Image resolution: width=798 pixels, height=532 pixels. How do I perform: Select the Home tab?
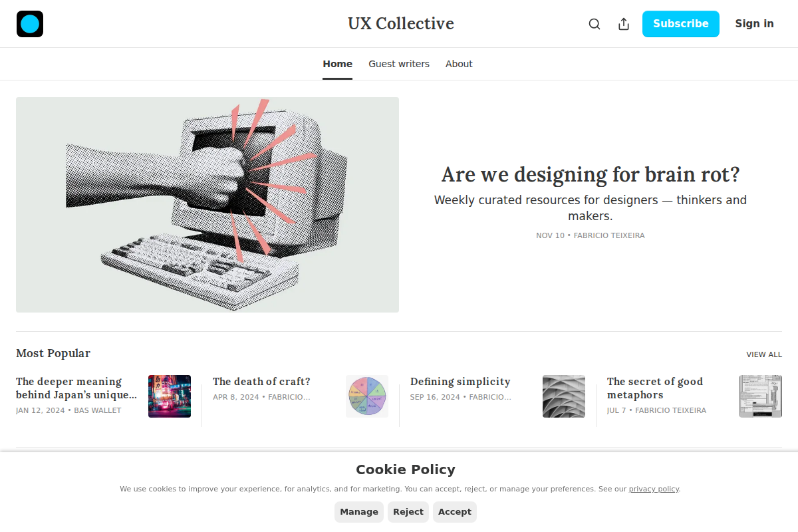[x=337, y=64]
